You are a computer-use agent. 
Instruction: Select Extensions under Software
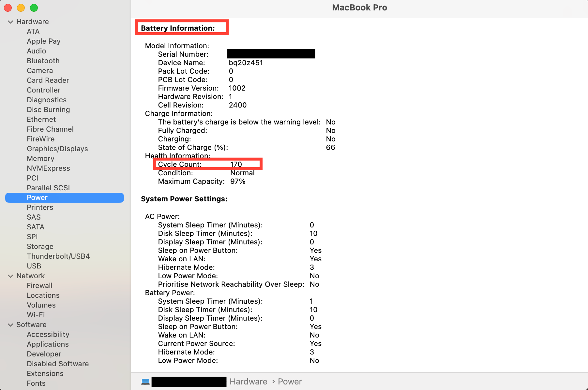(45, 374)
